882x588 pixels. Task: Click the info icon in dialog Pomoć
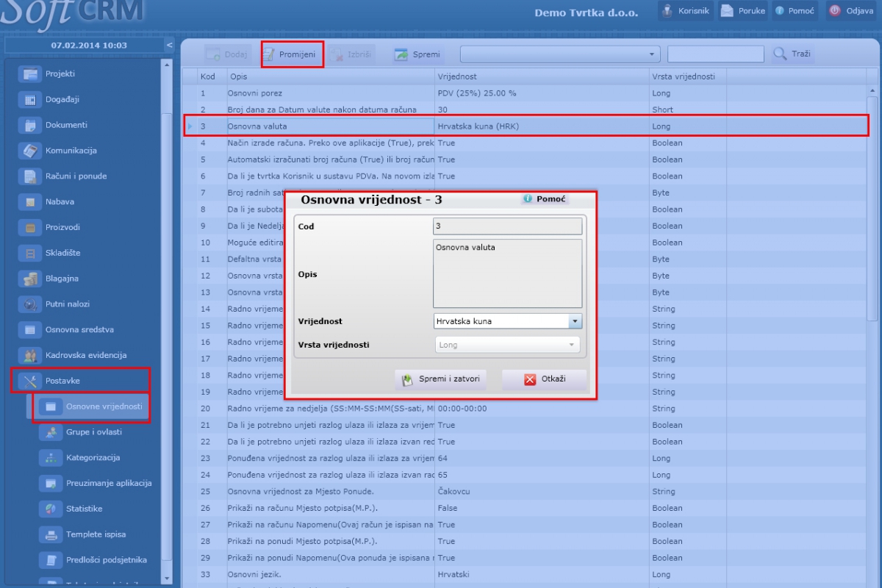click(x=528, y=199)
